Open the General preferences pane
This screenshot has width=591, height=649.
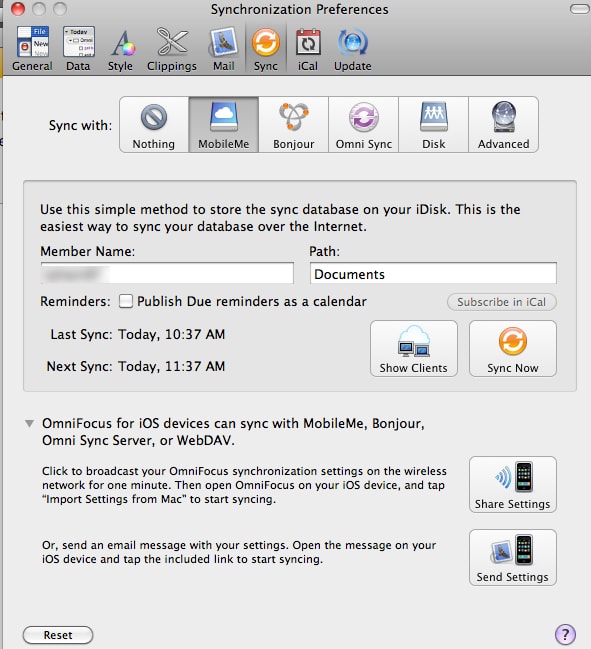pyautogui.click(x=32, y=49)
